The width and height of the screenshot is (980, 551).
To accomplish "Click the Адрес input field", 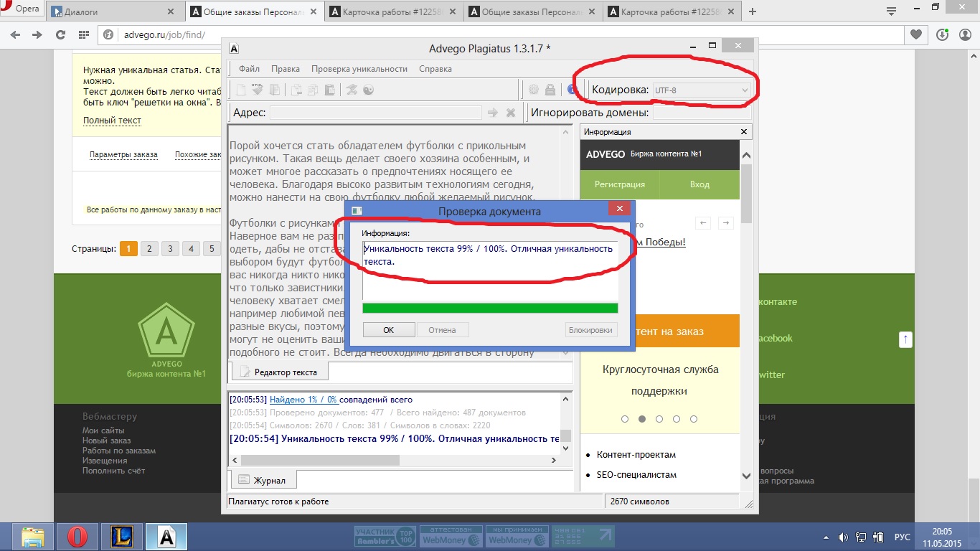I will 375,113.
